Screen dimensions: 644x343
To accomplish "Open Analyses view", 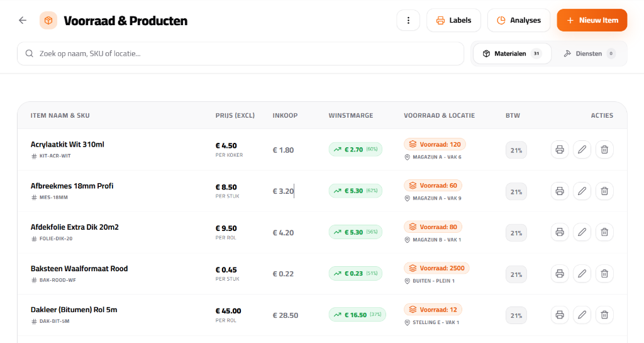I will click(519, 20).
